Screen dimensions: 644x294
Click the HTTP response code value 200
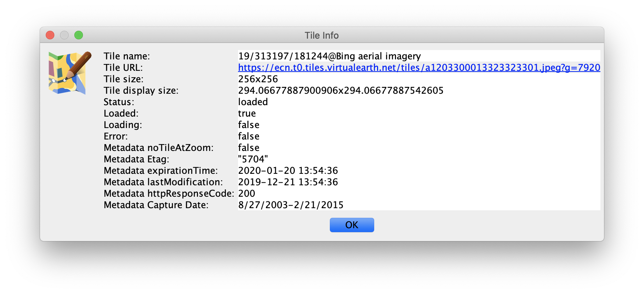click(x=247, y=193)
